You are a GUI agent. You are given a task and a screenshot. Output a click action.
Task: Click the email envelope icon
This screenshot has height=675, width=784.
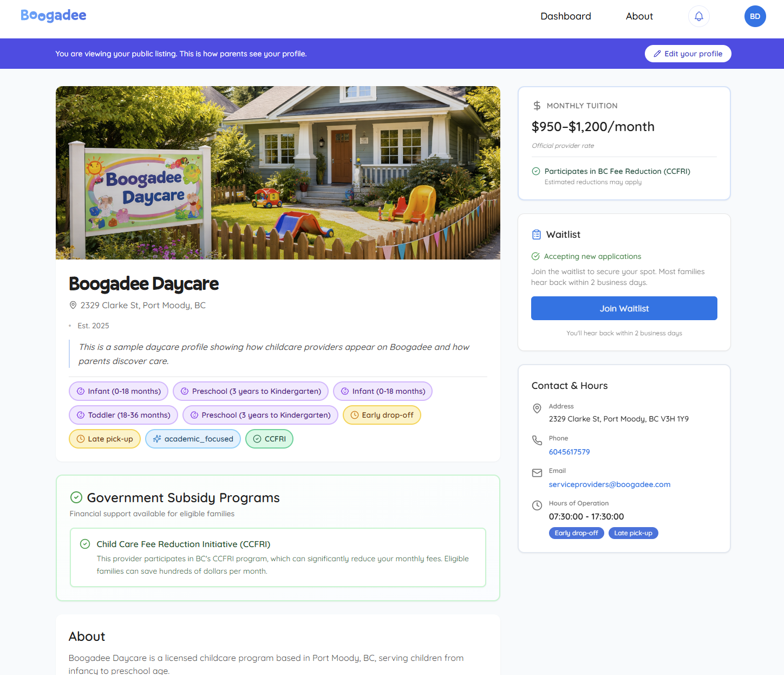[537, 473]
